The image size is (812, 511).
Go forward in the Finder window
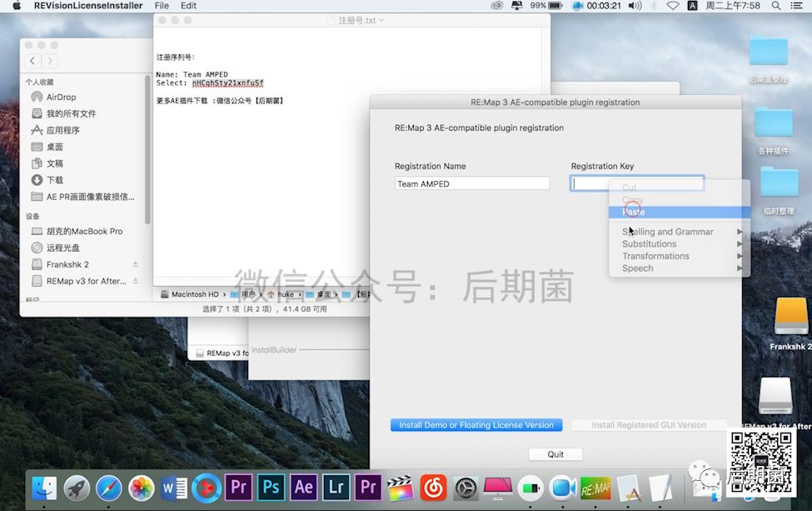click(50, 61)
